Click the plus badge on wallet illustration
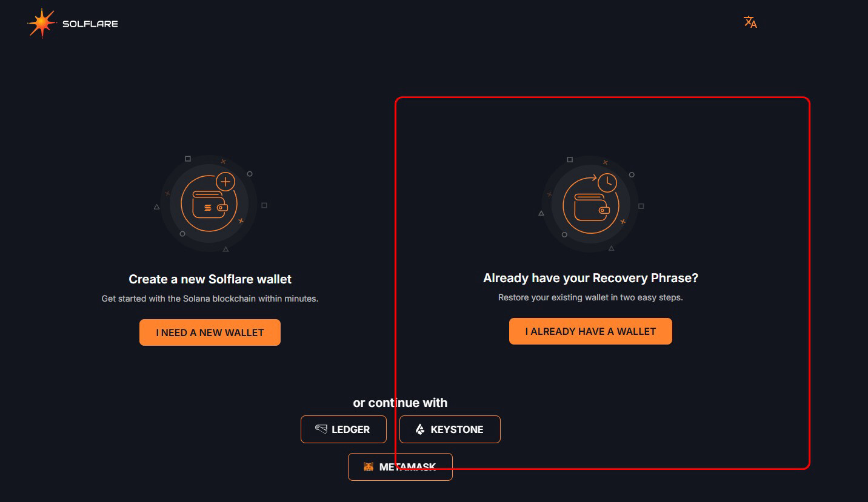This screenshot has height=502, width=868. (225, 181)
